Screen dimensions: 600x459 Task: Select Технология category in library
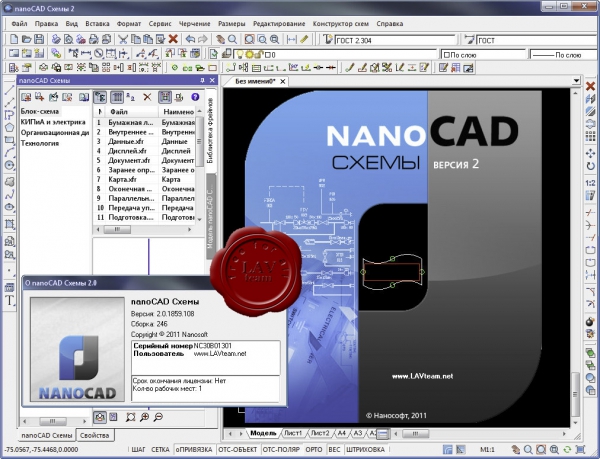tap(40, 143)
